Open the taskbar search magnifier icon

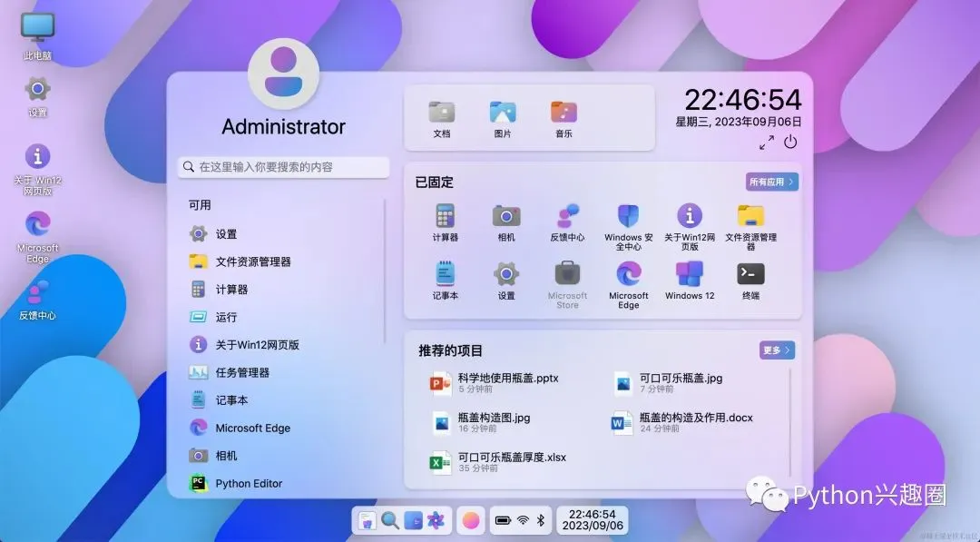pos(390,520)
